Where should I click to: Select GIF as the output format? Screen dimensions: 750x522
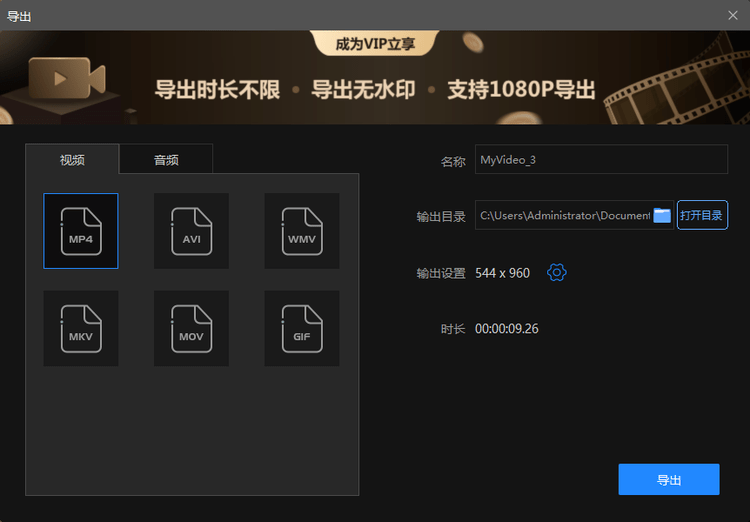pyautogui.click(x=301, y=328)
